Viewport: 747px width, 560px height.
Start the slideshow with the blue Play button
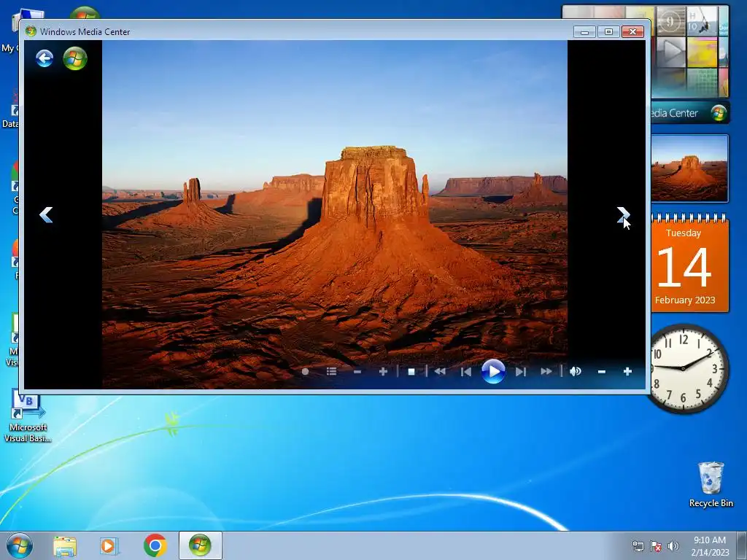[x=493, y=371]
